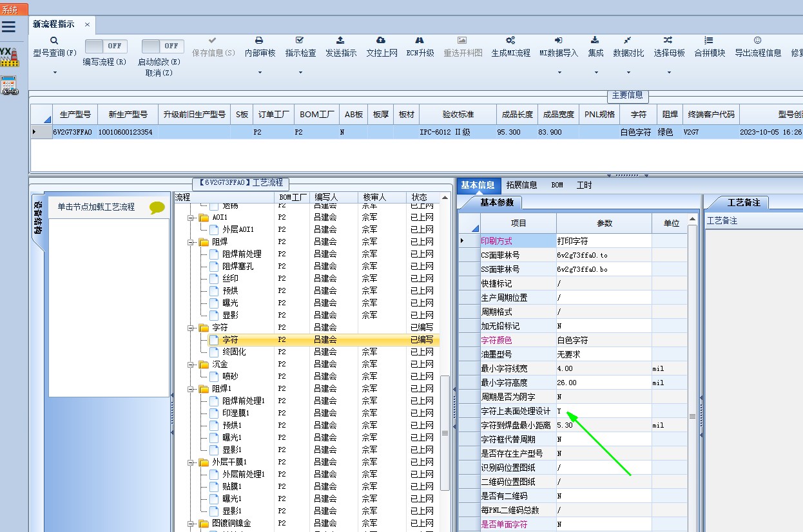The height and width of the screenshot is (532, 803).
Task: Collapse the 外层干膜1 folder node
Action: pos(191,462)
